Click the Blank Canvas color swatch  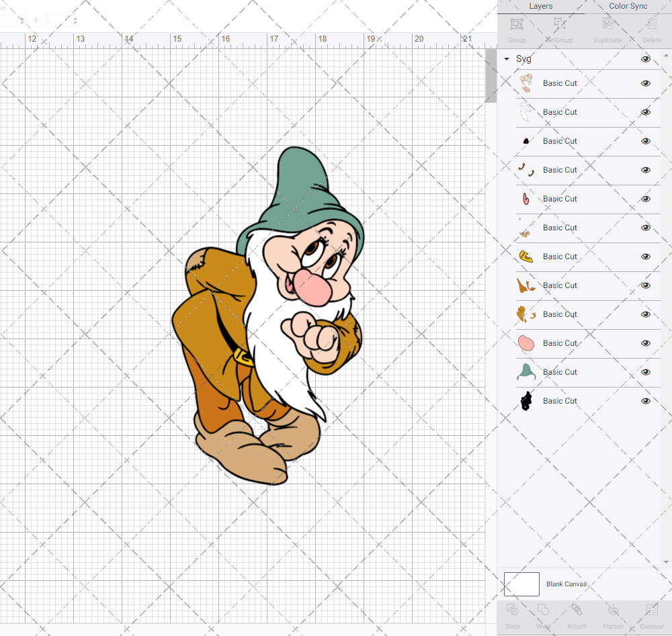(521, 584)
